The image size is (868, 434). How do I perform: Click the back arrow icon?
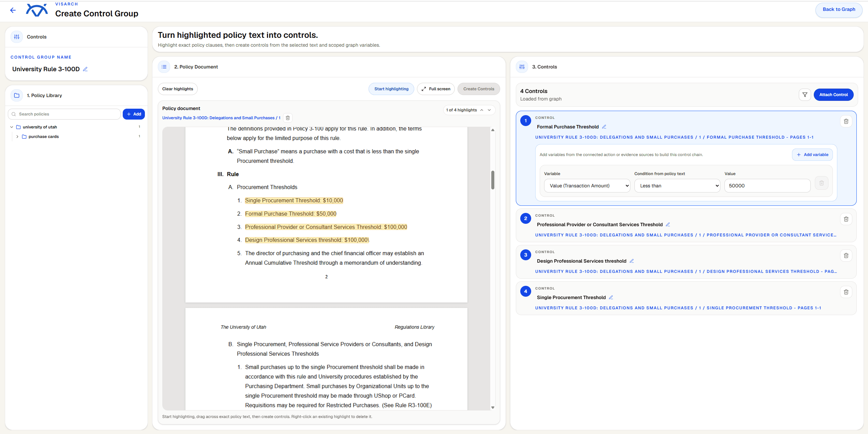pyautogui.click(x=13, y=10)
